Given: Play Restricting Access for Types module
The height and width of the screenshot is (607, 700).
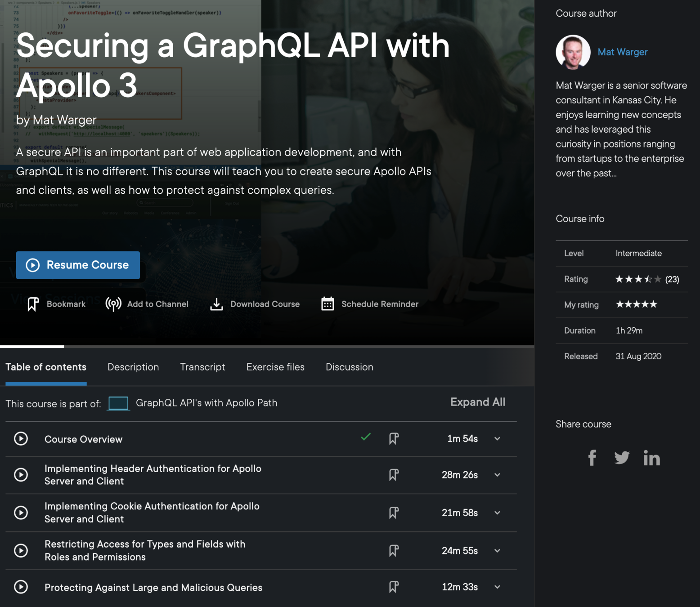Looking at the screenshot, I should pos(21,550).
